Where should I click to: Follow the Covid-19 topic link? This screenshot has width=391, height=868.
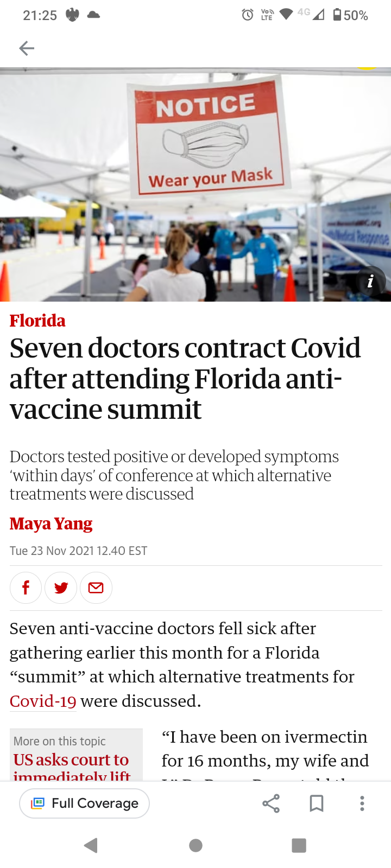pyautogui.click(x=43, y=700)
